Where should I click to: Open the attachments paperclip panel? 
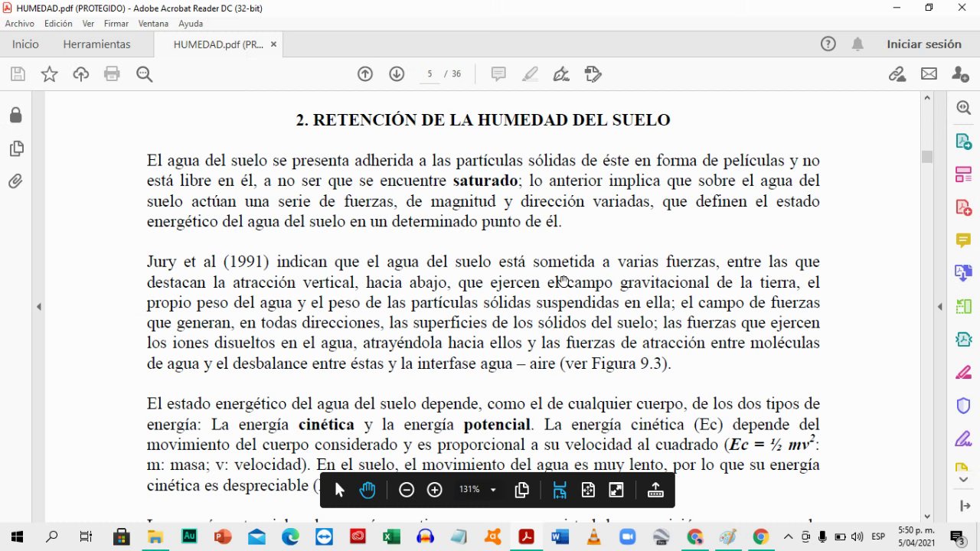[x=15, y=181]
